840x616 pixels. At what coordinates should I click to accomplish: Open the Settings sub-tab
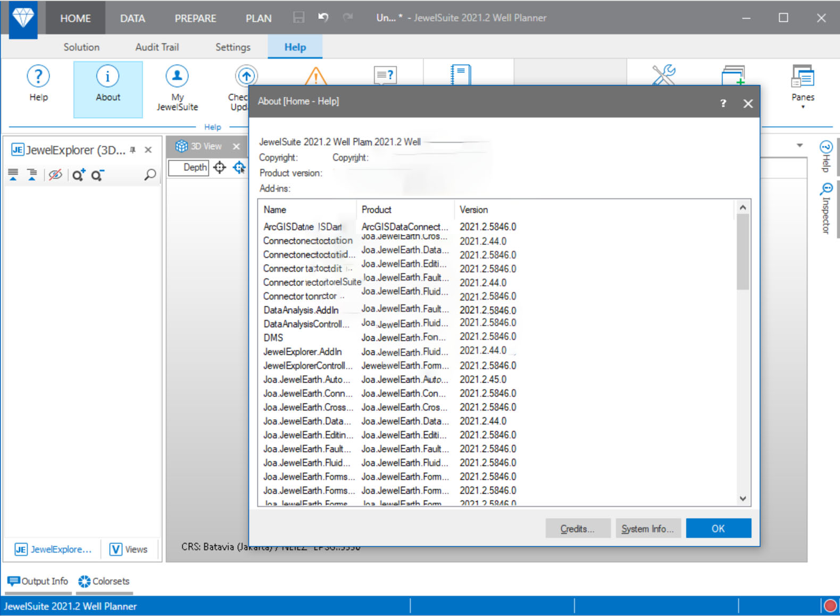(x=232, y=47)
